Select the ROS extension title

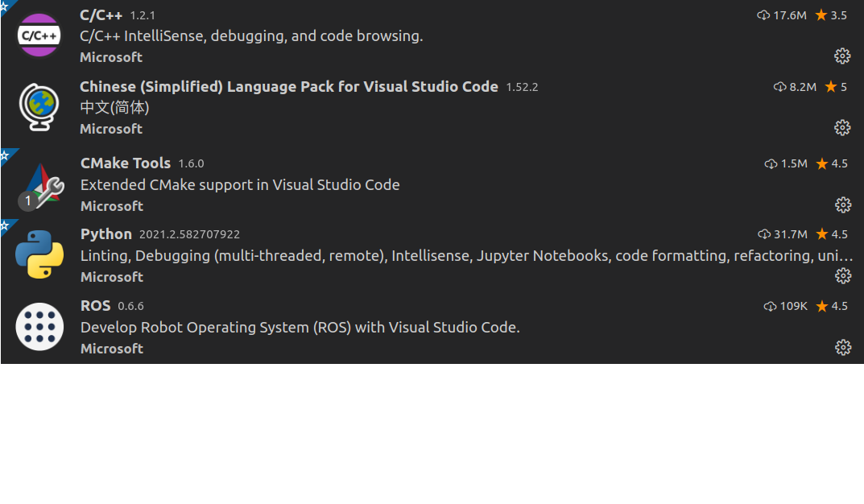95,306
